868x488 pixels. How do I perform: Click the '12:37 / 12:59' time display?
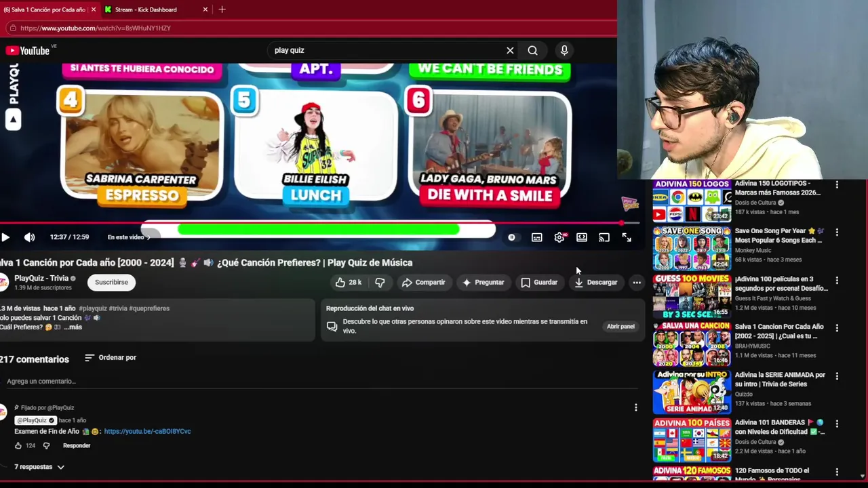pyautogui.click(x=69, y=237)
